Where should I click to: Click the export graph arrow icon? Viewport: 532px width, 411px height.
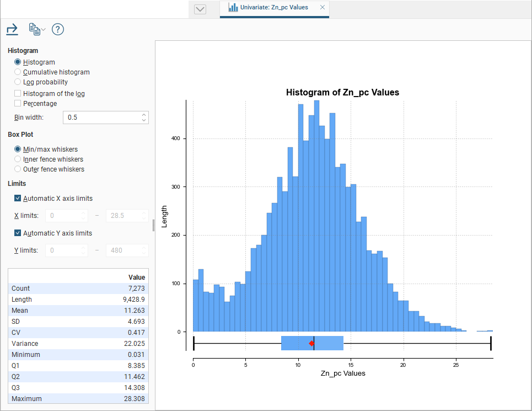pos(12,29)
